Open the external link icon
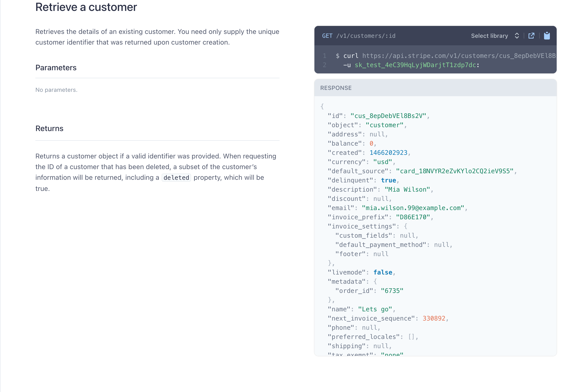The height and width of the screenshot is (392, 577). 531,35
